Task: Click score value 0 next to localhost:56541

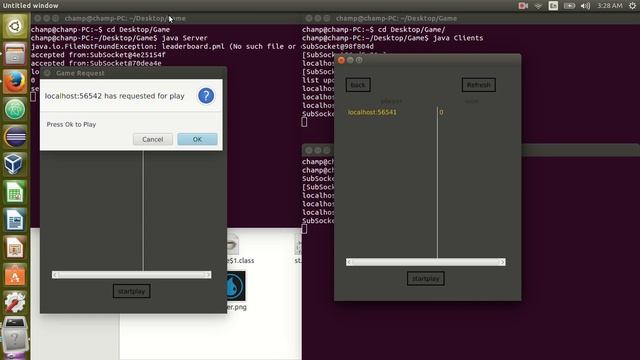Action: pyautogui.click(x=441, y=112)
